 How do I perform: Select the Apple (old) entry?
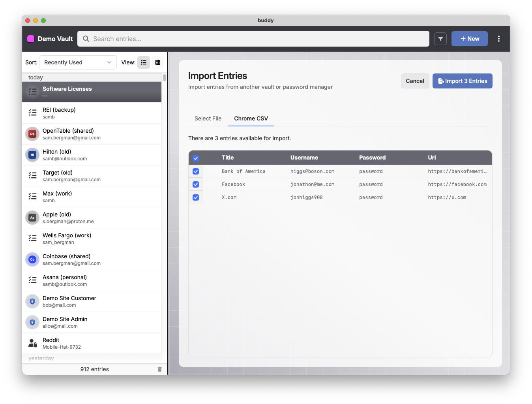[x=92, y=218]
